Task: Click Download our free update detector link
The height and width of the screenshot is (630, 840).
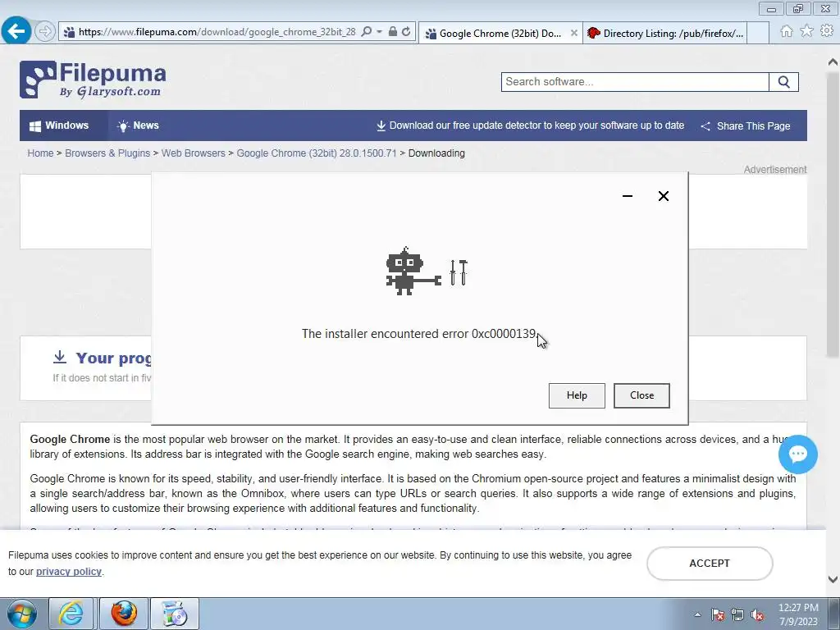Action: [531, 126]
